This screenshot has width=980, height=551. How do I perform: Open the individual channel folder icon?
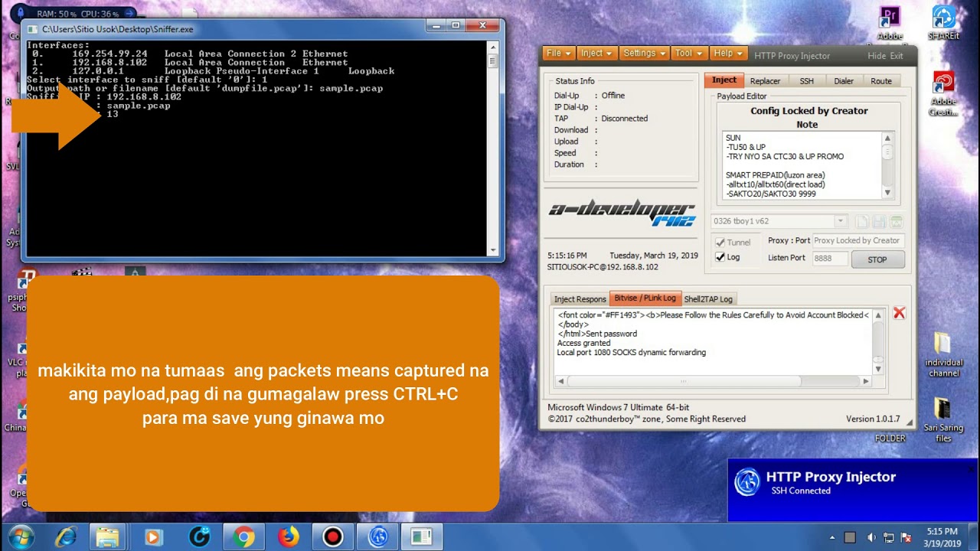tap(943, 354)
